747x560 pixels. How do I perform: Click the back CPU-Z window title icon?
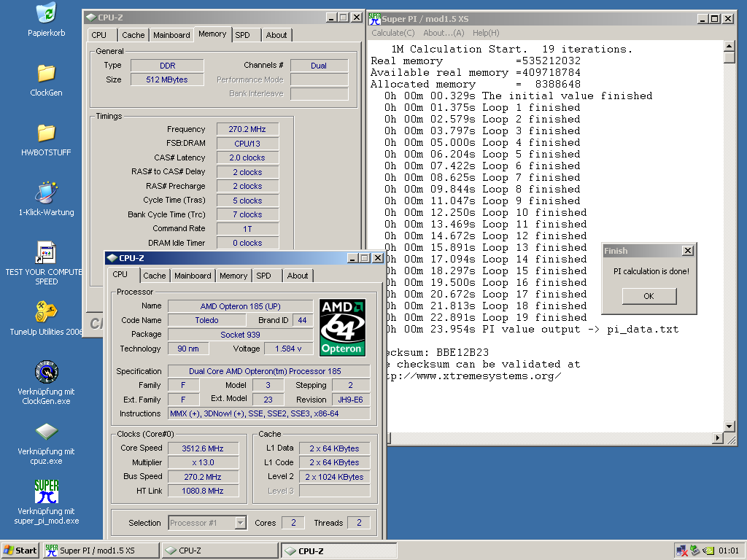click(91, 17)
